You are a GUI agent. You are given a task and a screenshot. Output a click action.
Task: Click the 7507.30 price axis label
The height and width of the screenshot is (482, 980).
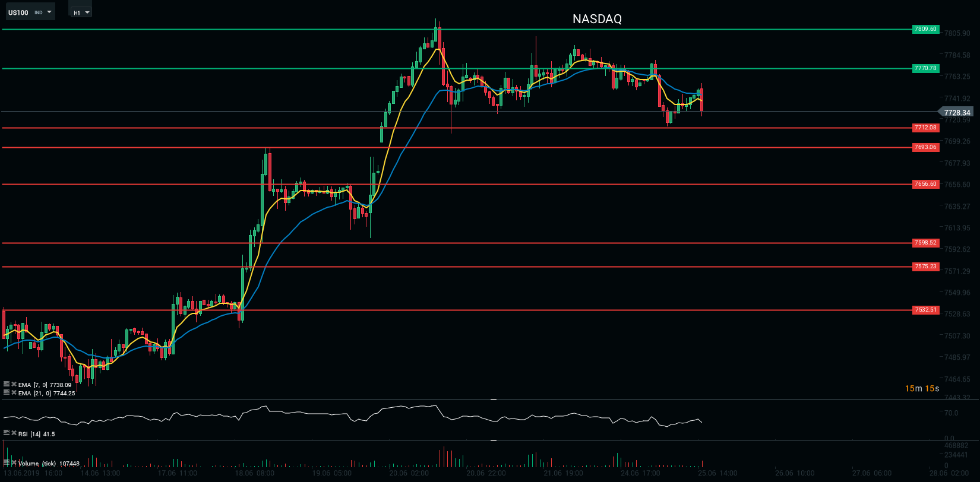pos(957,336)
